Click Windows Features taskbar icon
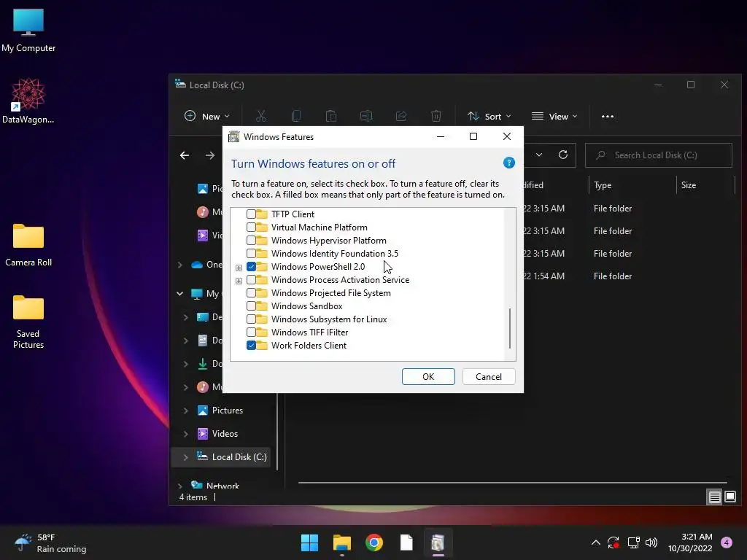 pyautogui.click(x=438, y=542)
